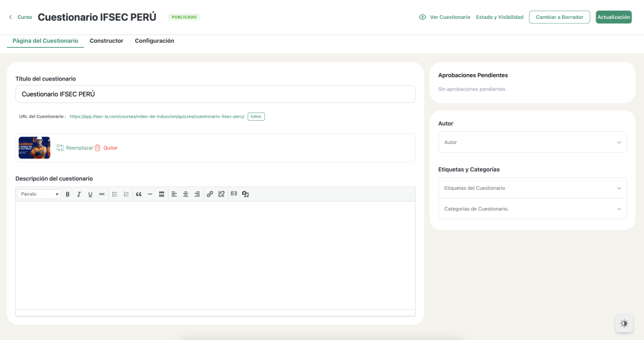Screen dimensions: 644x340
Task: Click the Curso back link
Action: click(x=25, y=17)
